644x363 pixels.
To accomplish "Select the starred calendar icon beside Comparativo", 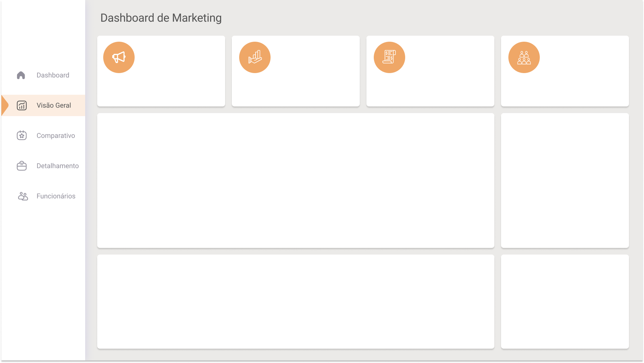I will point(21,135).
